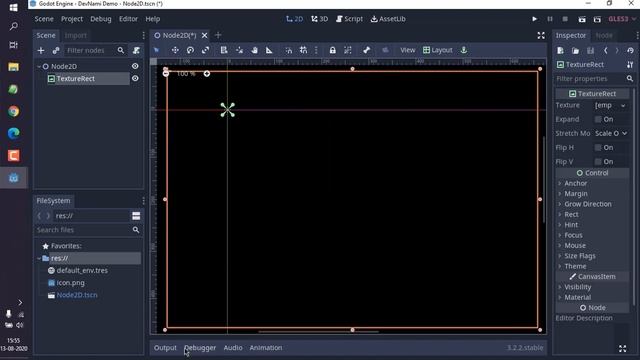Choose the Rotate Mode tool
The height and width of the screenshot is (360, 640).
[x=190, y=50]
